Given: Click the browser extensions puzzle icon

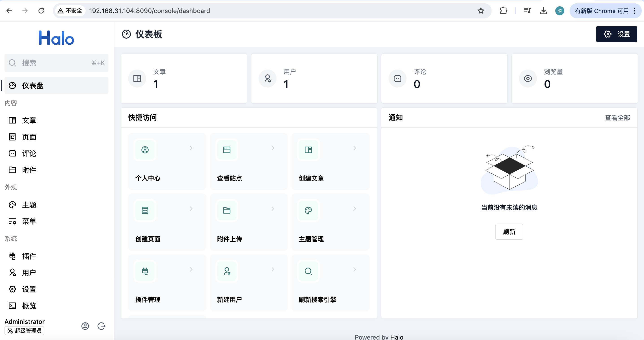Looking at the screenshot, I should [x=503, y=11].
